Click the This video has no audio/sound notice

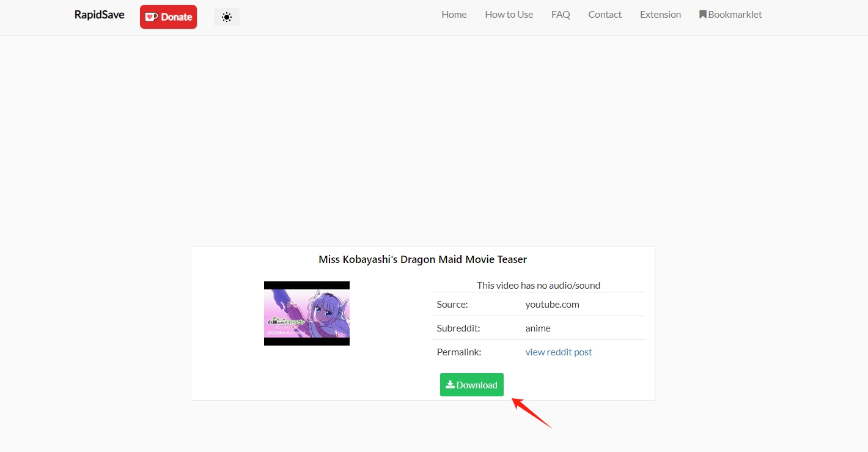[x=539, y=286]
